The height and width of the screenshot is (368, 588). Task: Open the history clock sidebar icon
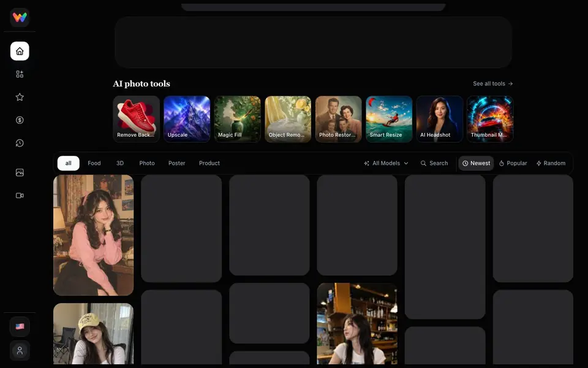[x=20, y=143]
